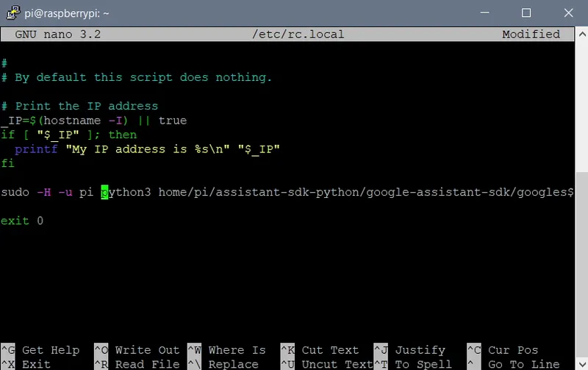Click the 'GNU nano 3.2' header text

(x=58, y=34)
